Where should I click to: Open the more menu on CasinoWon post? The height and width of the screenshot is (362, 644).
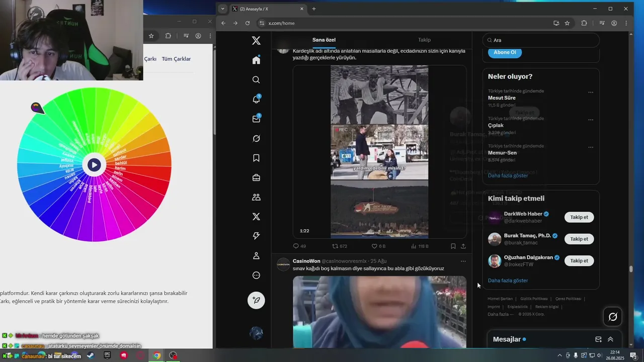[x=463, y=261]
